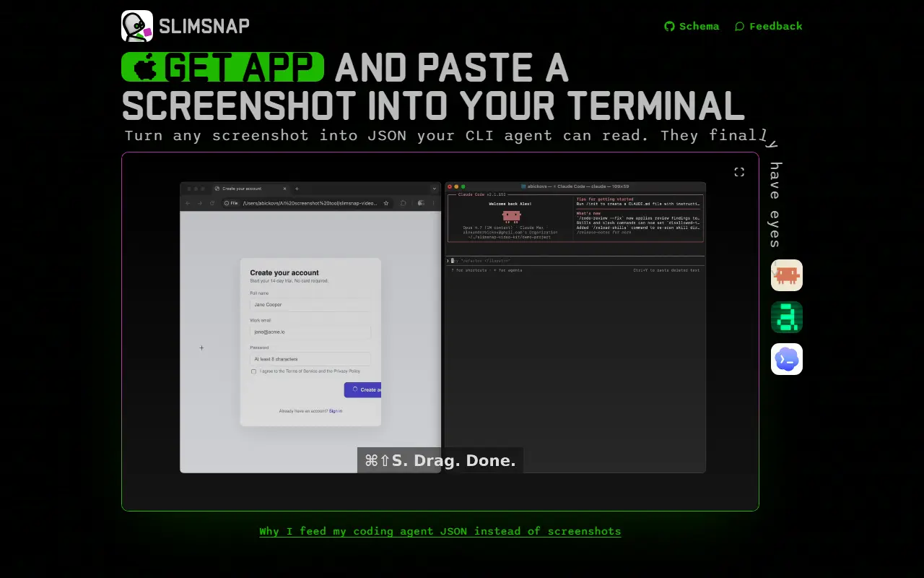This screenshot has height=578, width=924.
Task: Open 'Why I feed my coding agent JSON' link
Action: [440, 531]
